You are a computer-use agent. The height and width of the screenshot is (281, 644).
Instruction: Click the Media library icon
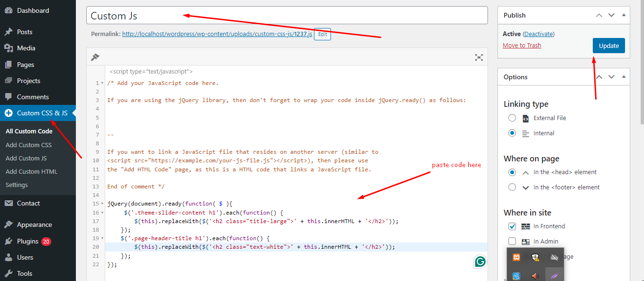click(x=9, y=48)
